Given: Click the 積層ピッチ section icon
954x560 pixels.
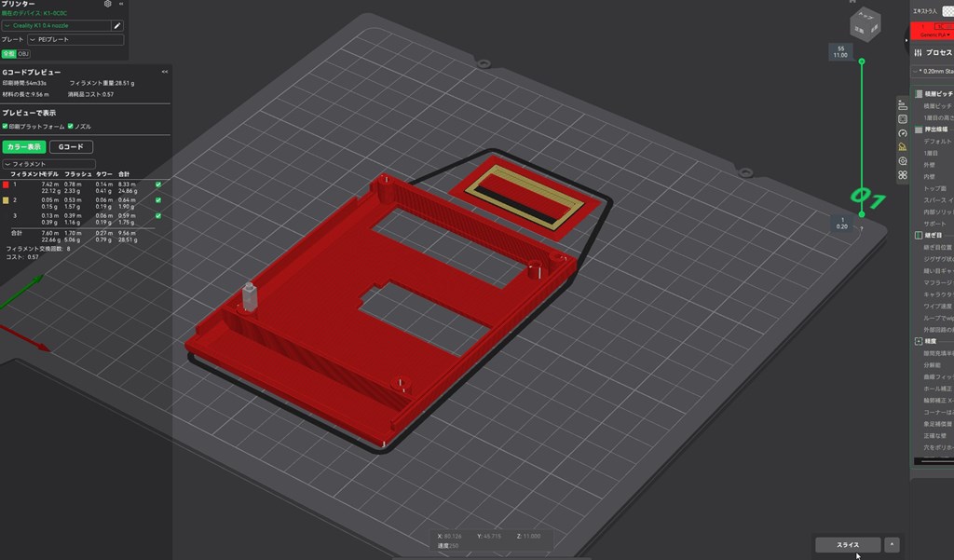Looking at the screenshot, I should point(919,94).
